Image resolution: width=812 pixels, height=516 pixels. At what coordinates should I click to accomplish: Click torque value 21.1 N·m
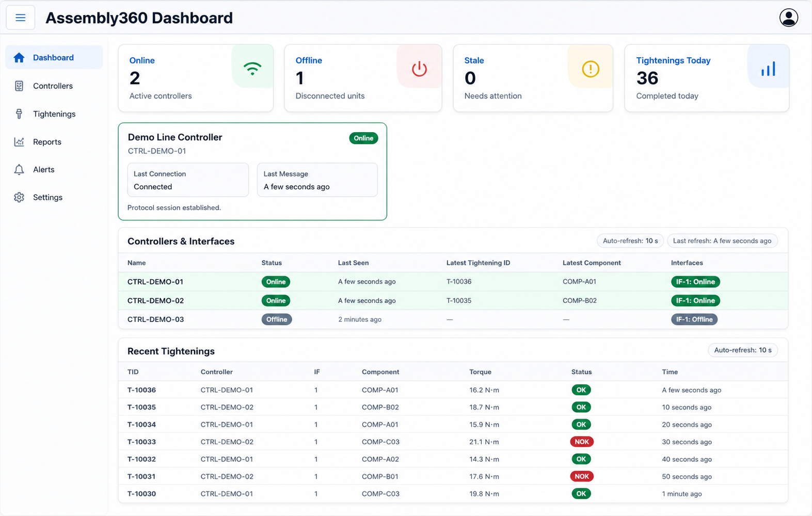[x=484, y=442]
